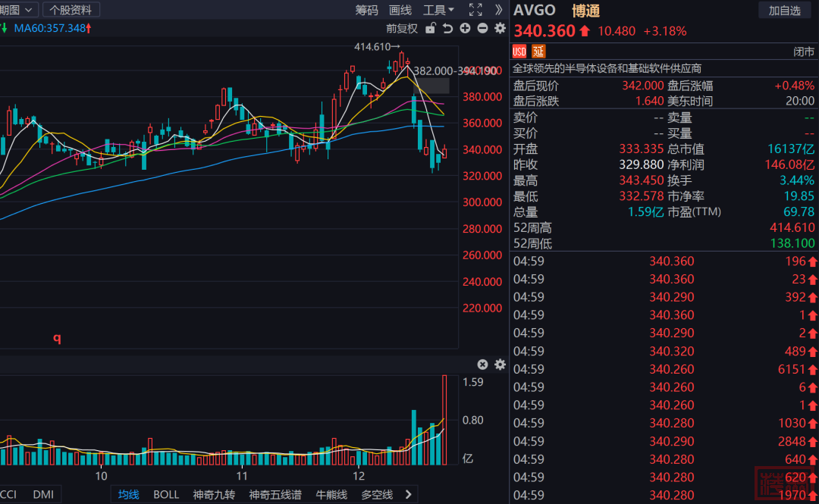The width and height of the screenshot is (819, 504).
Task: Open volume panel settings gear
Action: (x=500, y=365)
